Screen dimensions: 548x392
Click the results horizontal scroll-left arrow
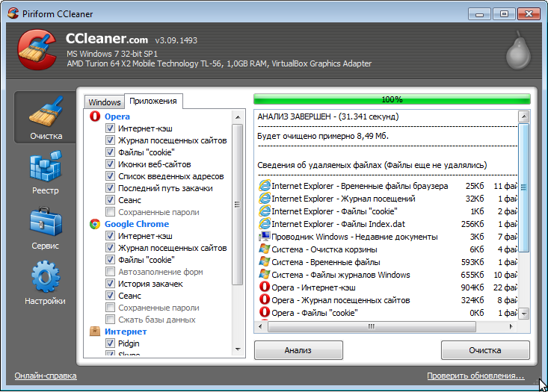tap(260, 326)
